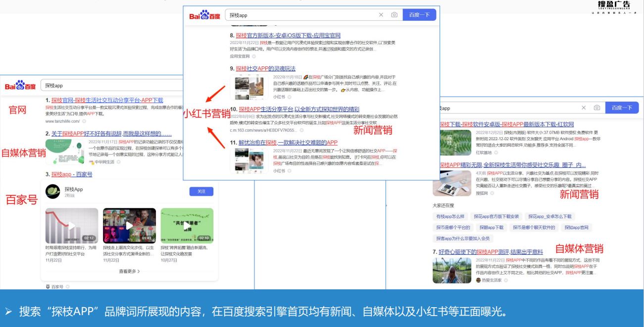Viewport: 644px width, 327px height.
Task: Play the 共创漫游者 video thumbnail
Action: tap(187, 225)
